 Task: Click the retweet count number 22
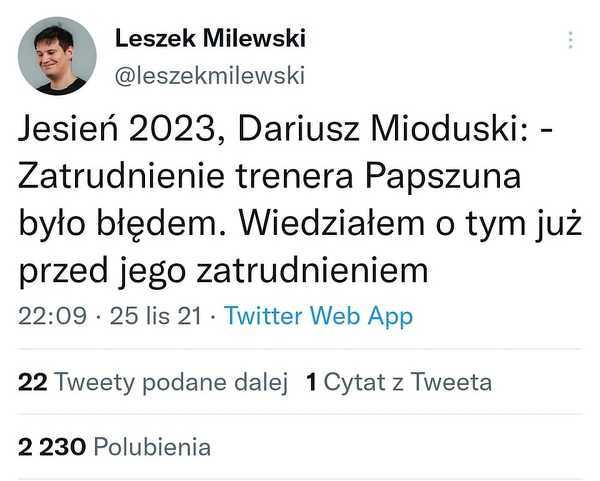[x=33, y=382]
